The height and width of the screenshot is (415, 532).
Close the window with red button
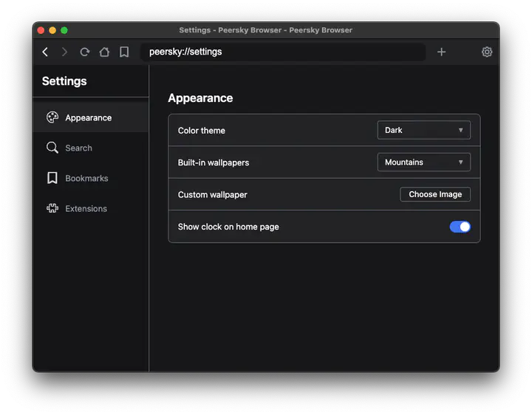click(41, 30)
